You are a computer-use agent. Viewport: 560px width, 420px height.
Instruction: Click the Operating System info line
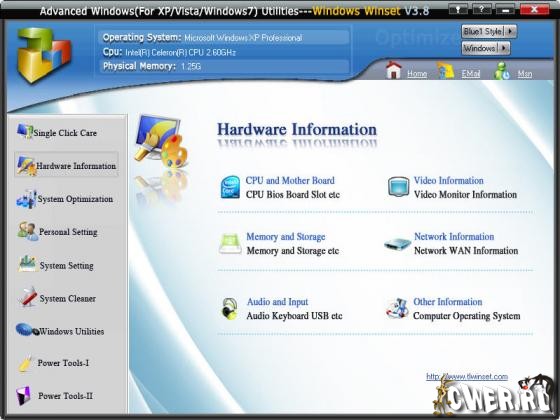pos(202,38)
